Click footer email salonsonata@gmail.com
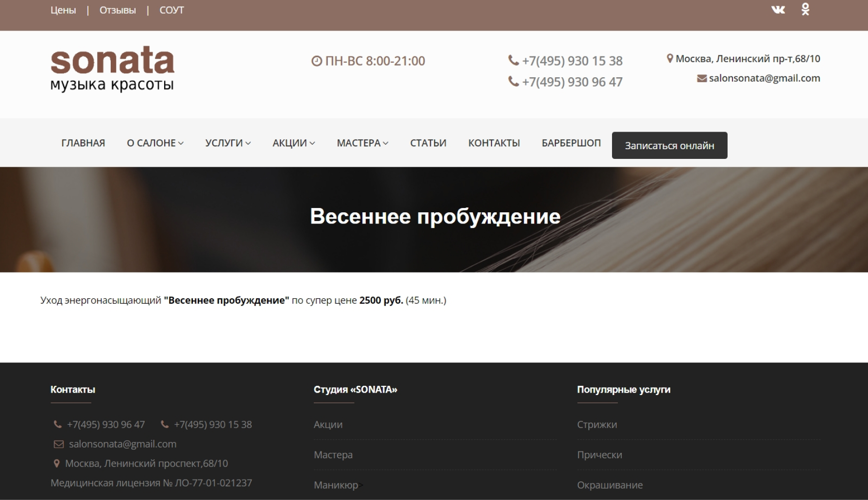Viewport: 868px width, 500px height. pos(122,444)
